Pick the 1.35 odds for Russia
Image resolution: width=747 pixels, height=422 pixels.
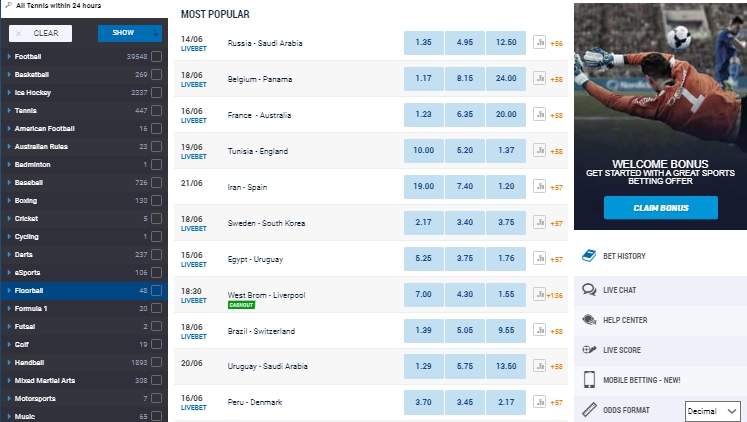423,43
